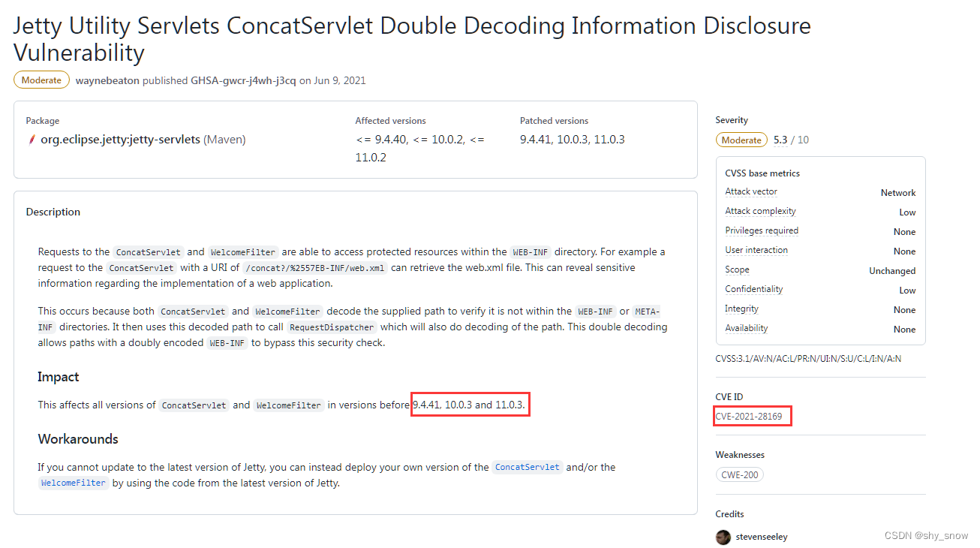980x548 pixels.
Task: Open stevenseeley's credits profile link
Action: tap(762, 537)
